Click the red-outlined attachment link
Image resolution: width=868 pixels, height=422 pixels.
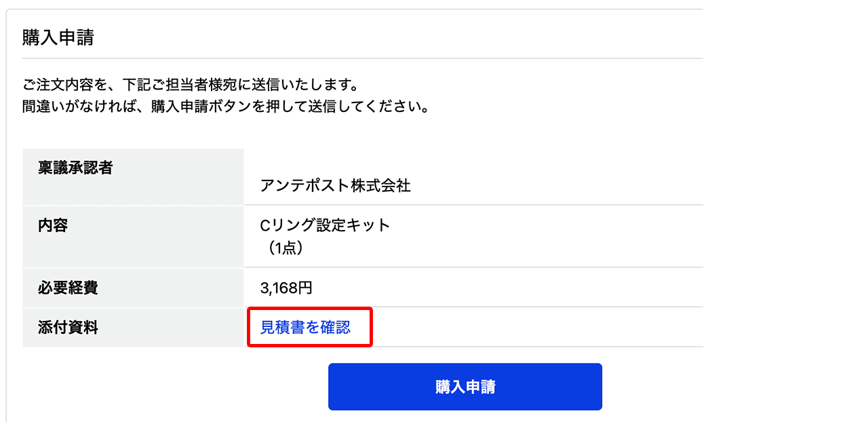click(309, 326)
